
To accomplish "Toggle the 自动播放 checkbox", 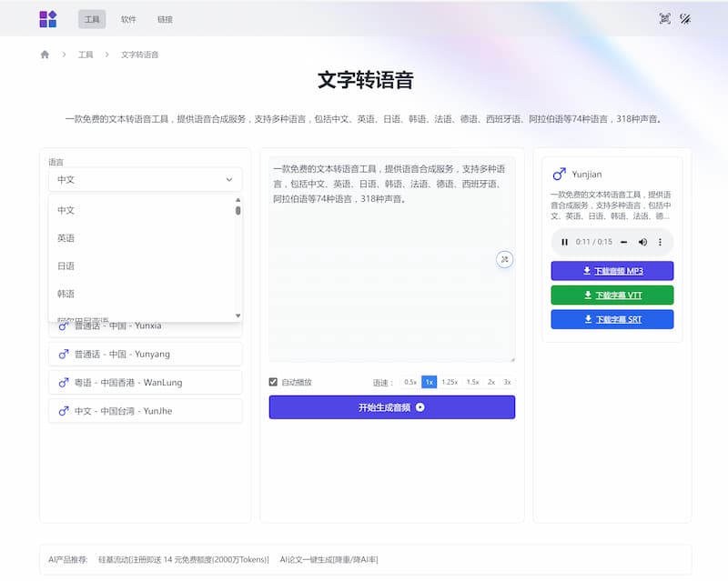I will [x=273, y=382].
